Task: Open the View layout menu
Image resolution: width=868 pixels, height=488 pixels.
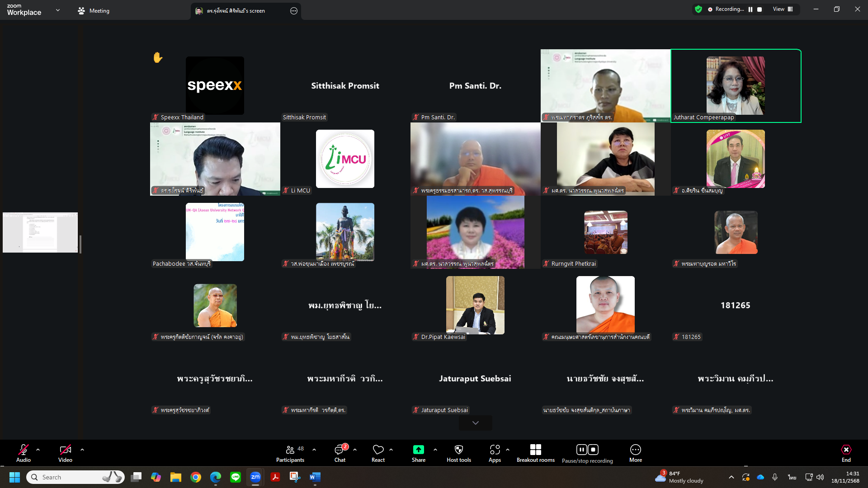Action: click(783, 9)
